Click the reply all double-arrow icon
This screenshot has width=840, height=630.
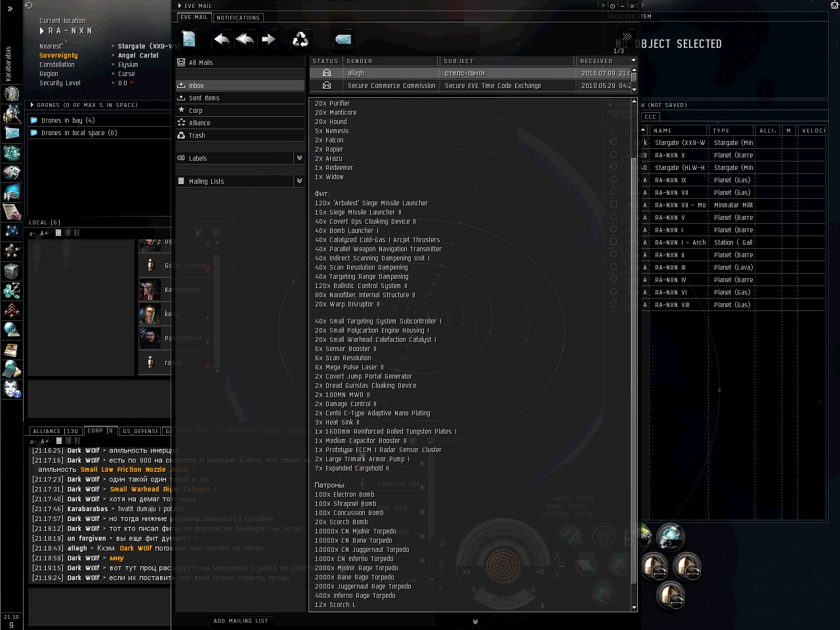pyautogui.click(x=245, y=39)
